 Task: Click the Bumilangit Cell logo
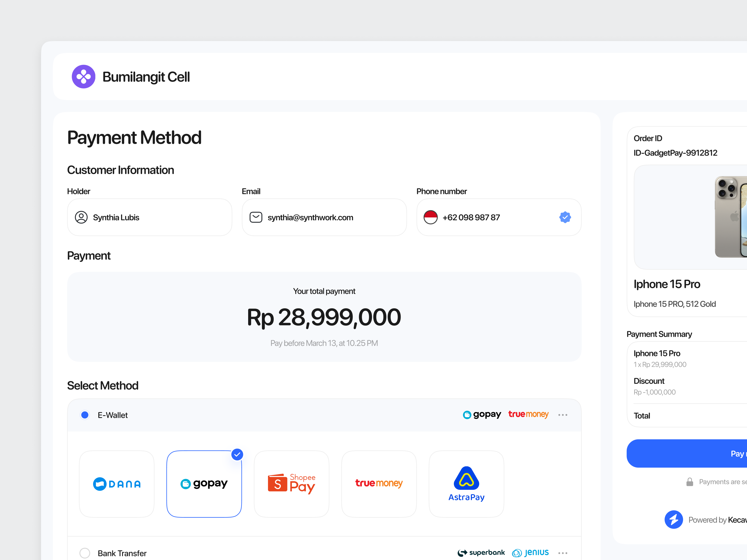click(83, 77)
